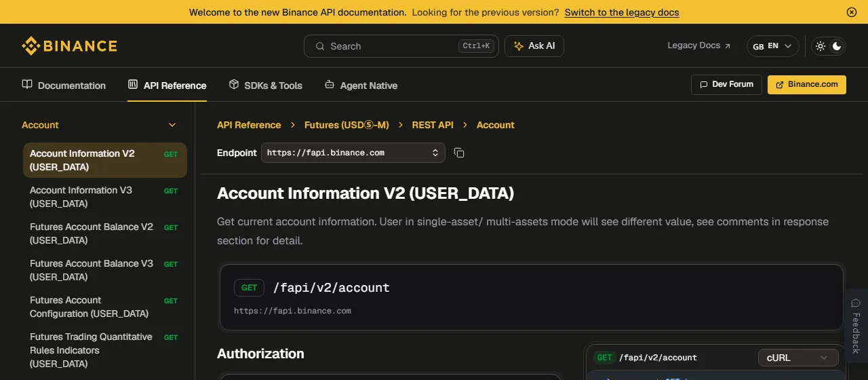The width and height of the screenshot is (868, 380).
Task: Switch to dark theme moon icon
Action: point(837,46)
